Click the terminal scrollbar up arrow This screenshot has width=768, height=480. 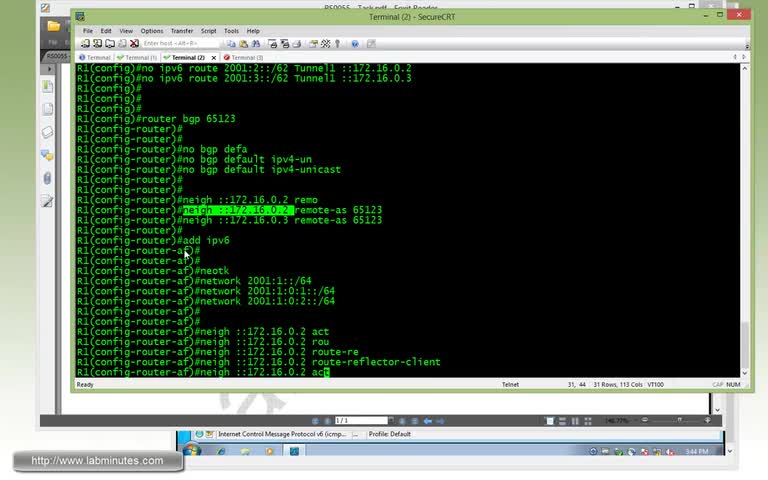pyautogui.click(x=744, y=69)
